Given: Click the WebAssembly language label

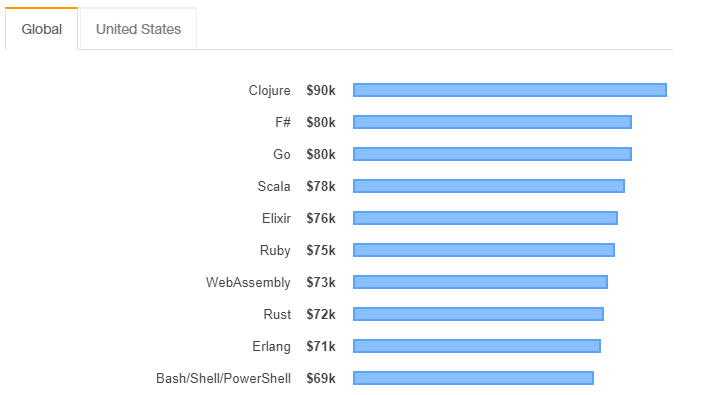Looking at the screenshot, I should pyautogui.click(x=248, y=282).
